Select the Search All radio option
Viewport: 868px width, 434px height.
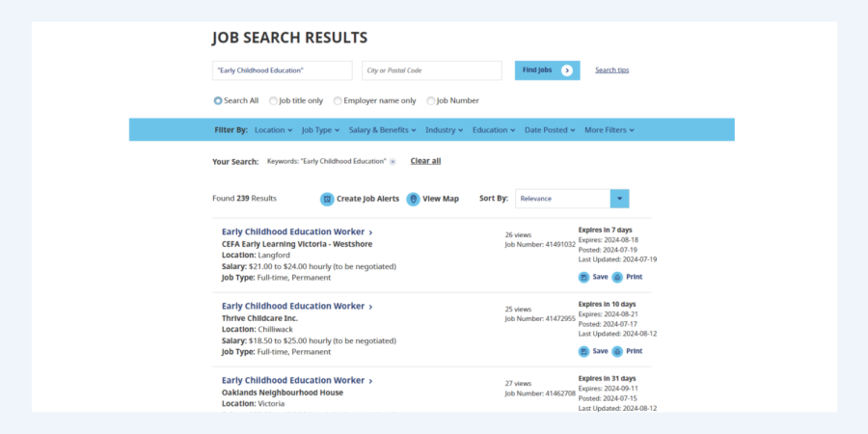(x=218, y=100)
